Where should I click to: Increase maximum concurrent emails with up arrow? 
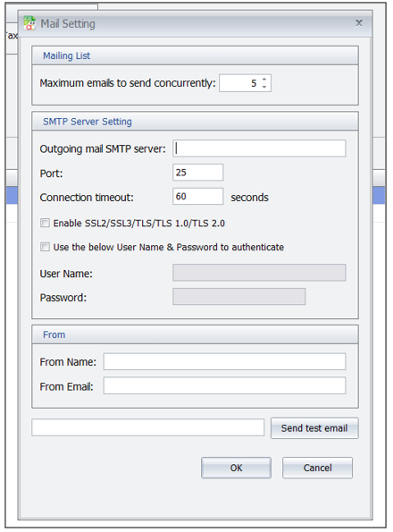pos(264,79)
